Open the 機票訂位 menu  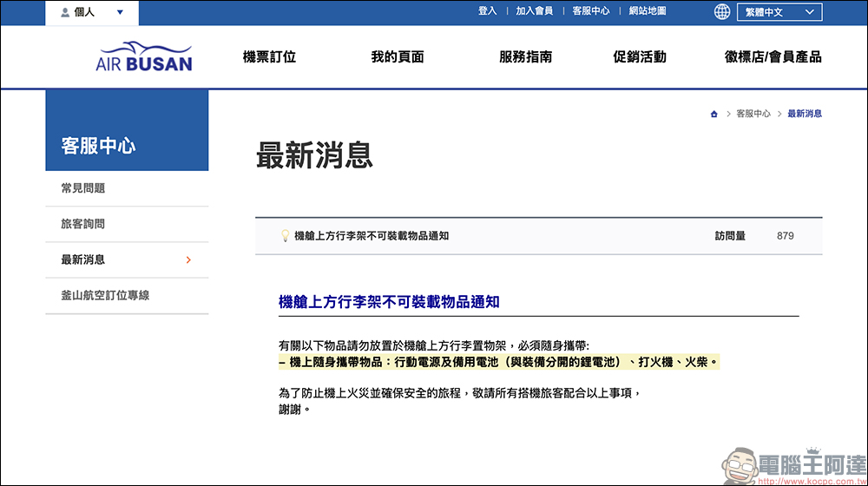pyautogui.click(x=270, y=56)
